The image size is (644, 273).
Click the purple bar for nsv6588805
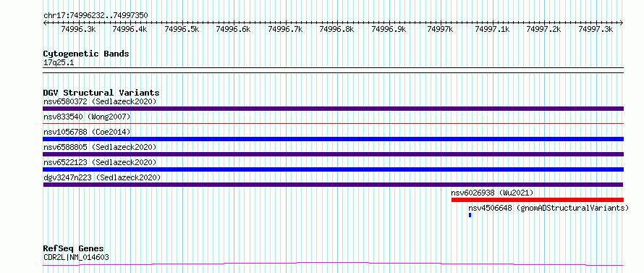[x=333, y=154]
